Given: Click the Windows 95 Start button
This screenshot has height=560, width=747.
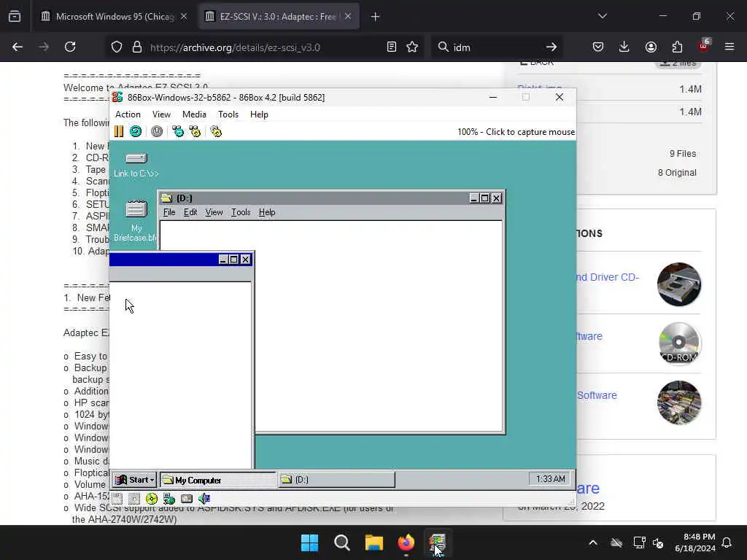Looking at the screenshot, I should click(135, 480).
